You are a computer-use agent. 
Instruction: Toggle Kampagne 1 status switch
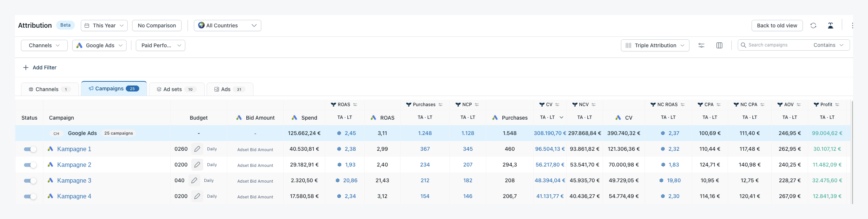coord(30,149)
